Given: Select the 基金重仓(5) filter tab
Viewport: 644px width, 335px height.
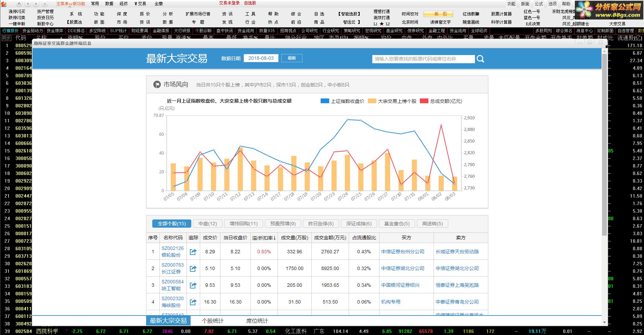Looking at the screenshot, I should [397, 224].
